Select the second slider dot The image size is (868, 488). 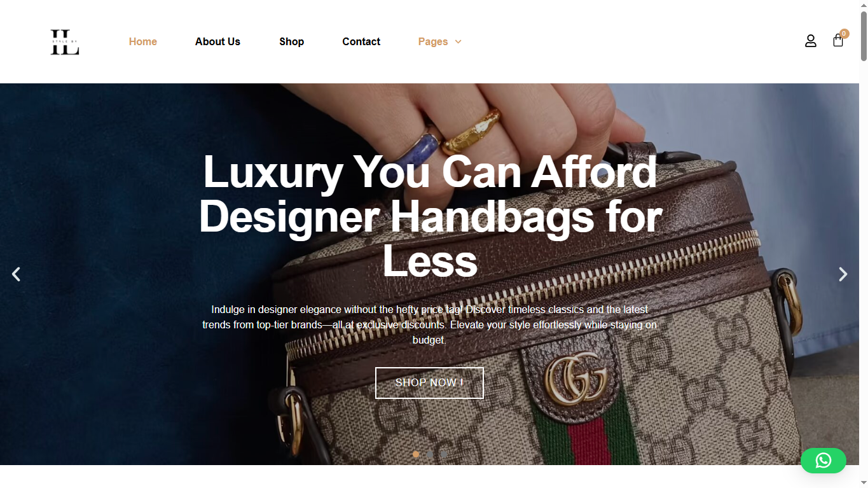click(x=430, y=454)
